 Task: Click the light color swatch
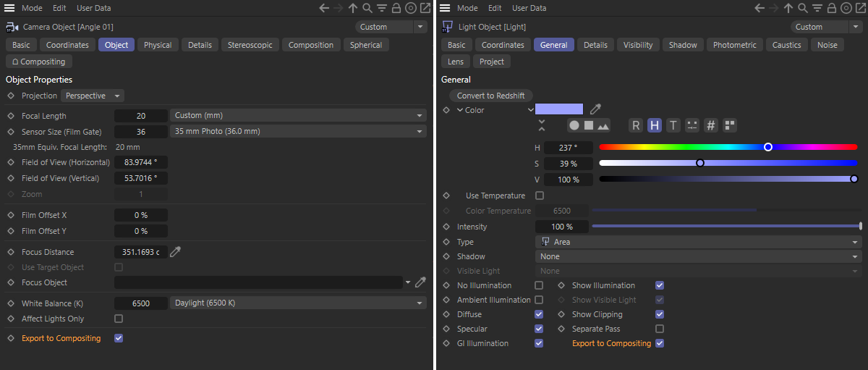click(559, 109)
